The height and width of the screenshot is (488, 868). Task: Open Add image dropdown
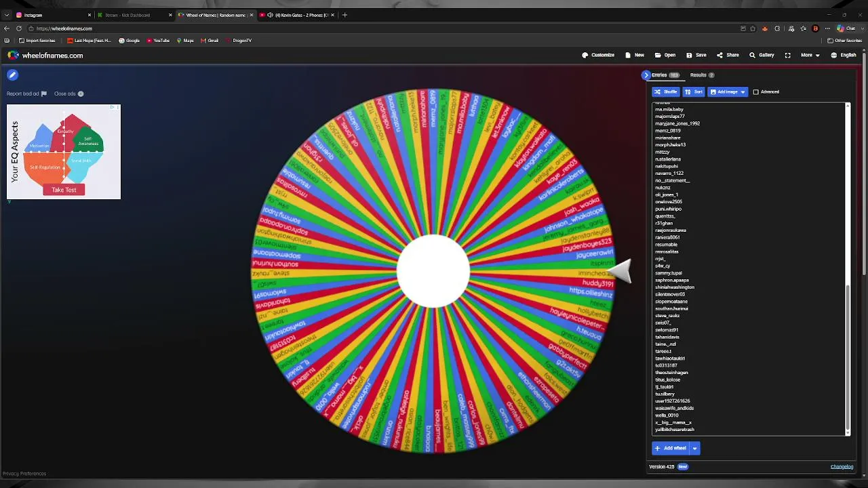[x=728, y=91]
